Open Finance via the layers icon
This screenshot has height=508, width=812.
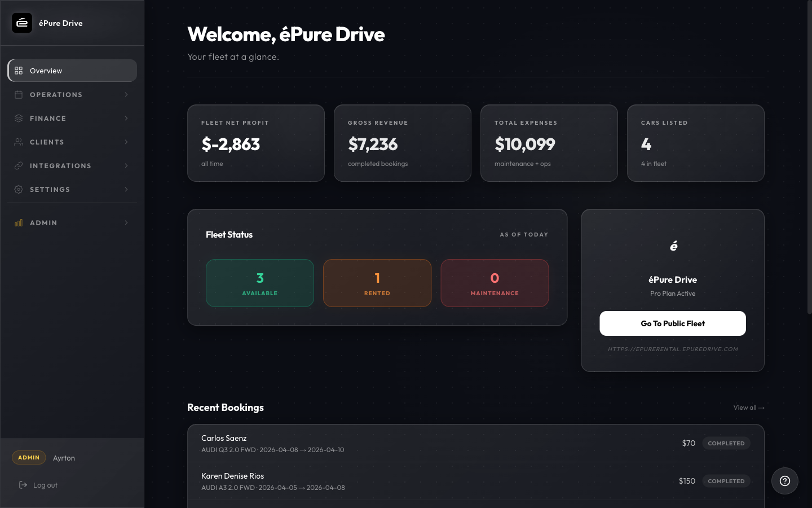click(18, 118)
